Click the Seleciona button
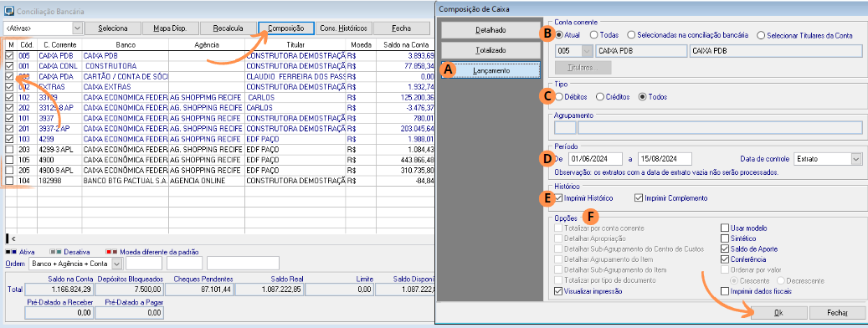868x328 pixels. (x=113, y=28)
